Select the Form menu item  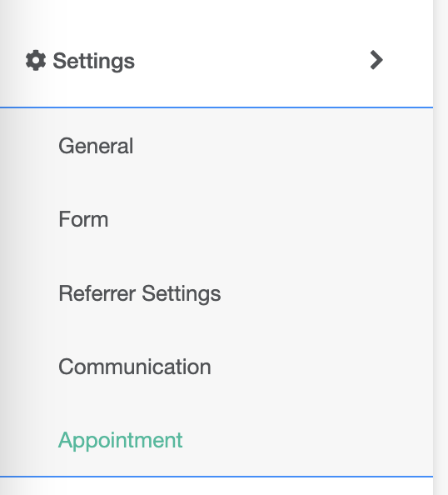click(x=83, y=219)
